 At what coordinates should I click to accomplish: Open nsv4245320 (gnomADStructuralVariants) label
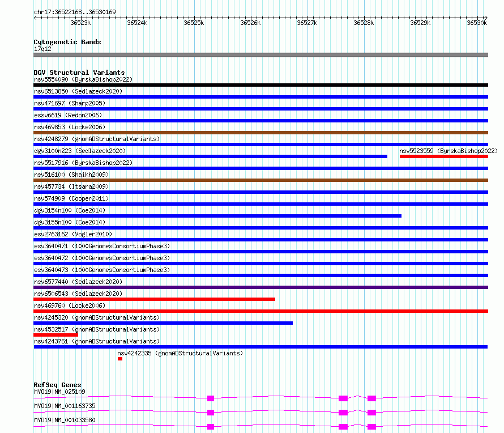click(x=97, y=317)
